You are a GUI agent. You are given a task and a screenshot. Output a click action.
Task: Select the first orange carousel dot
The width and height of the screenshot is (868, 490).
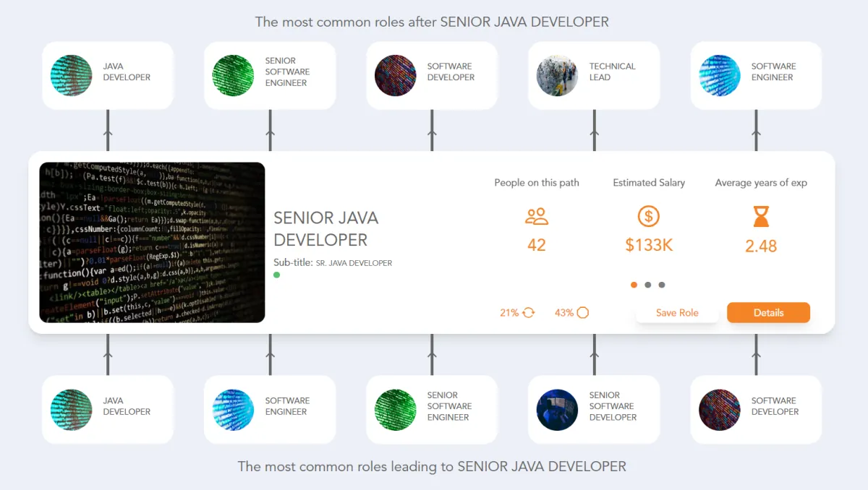pos(634,285)
